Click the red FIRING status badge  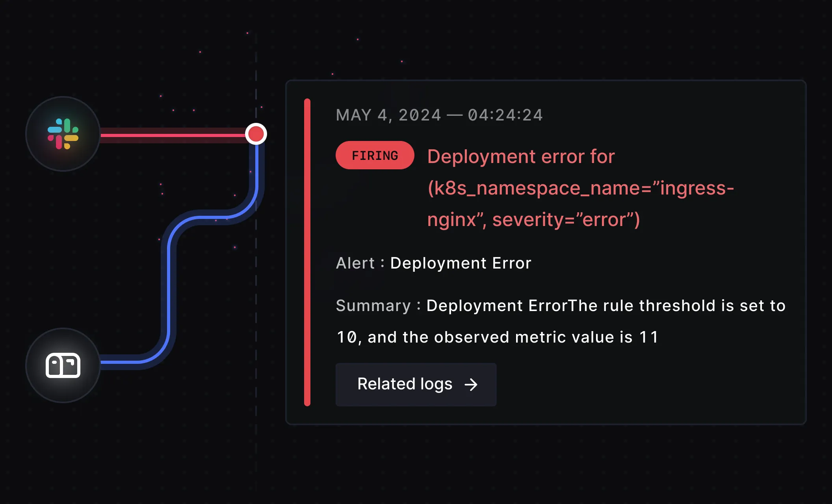click(375, 156)
